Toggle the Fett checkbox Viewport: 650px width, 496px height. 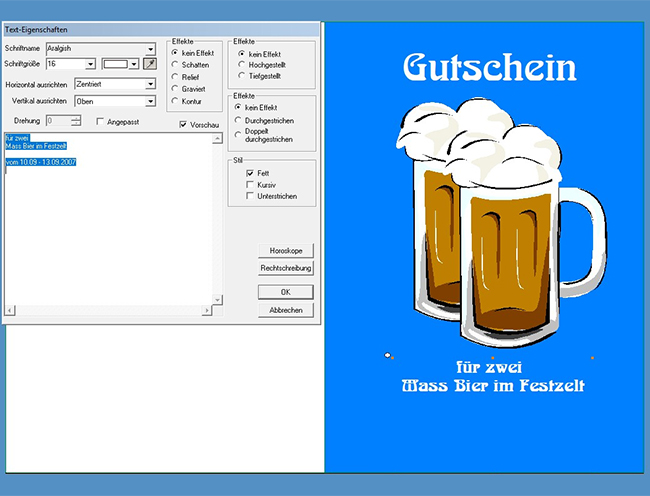point(251,173)
